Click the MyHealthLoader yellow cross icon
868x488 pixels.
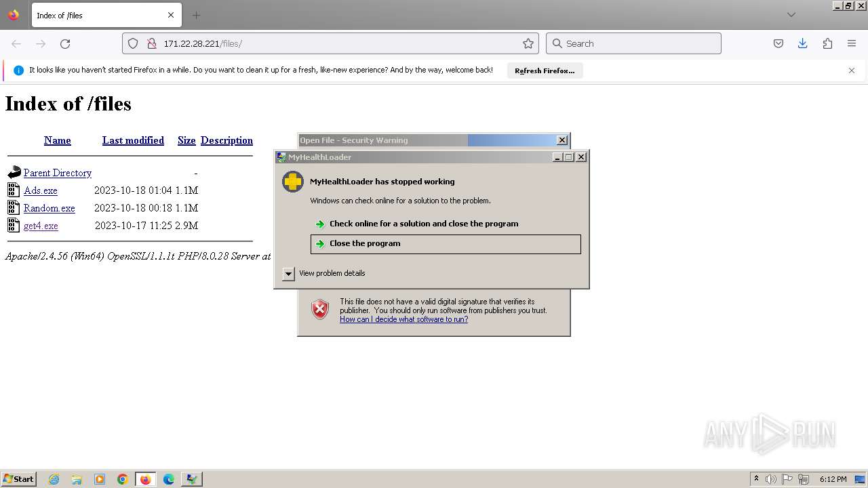tap(293, 182)
